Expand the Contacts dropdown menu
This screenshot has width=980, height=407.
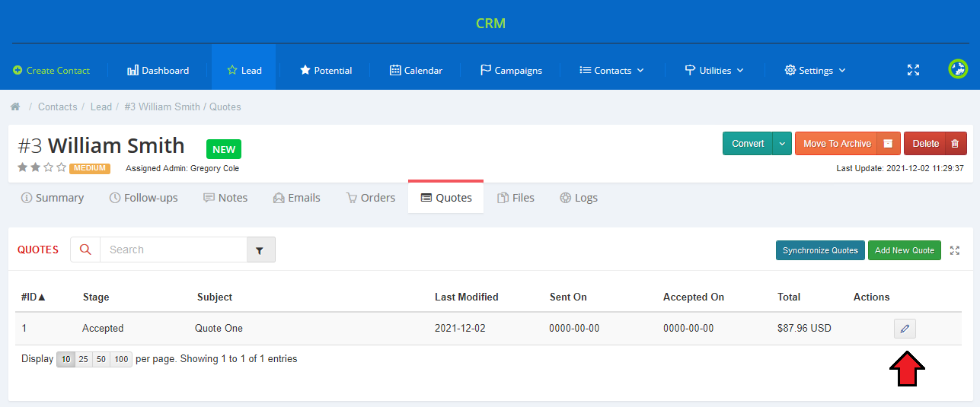coord(611,70)
